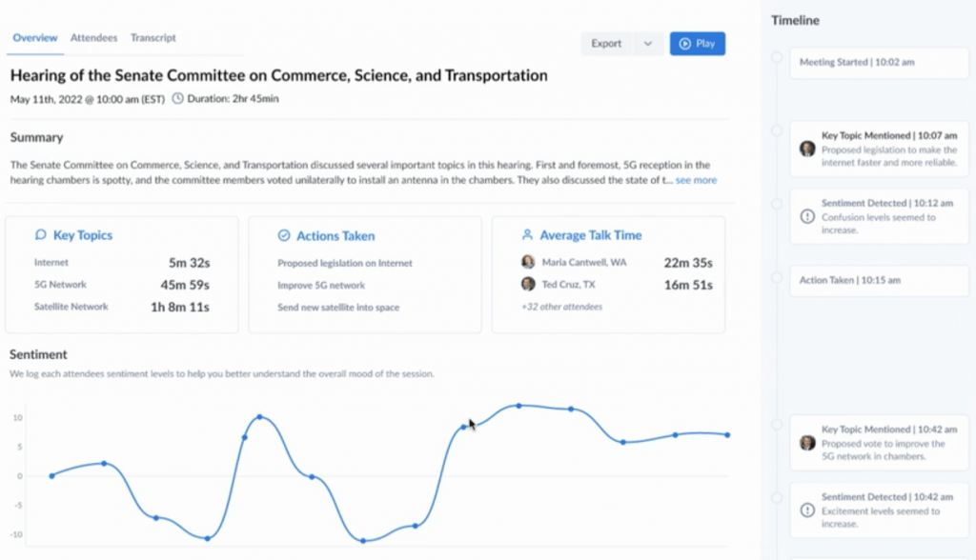
Task: Expand the summary with 'see more'
Action: click(696, 180)
